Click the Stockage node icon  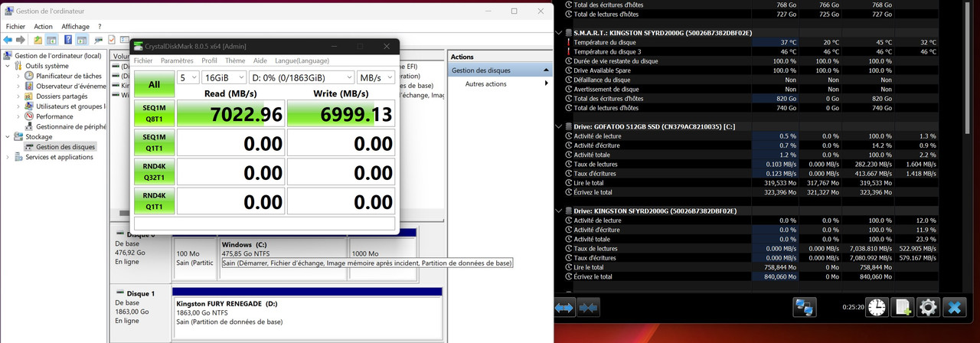tap(19, 137)
